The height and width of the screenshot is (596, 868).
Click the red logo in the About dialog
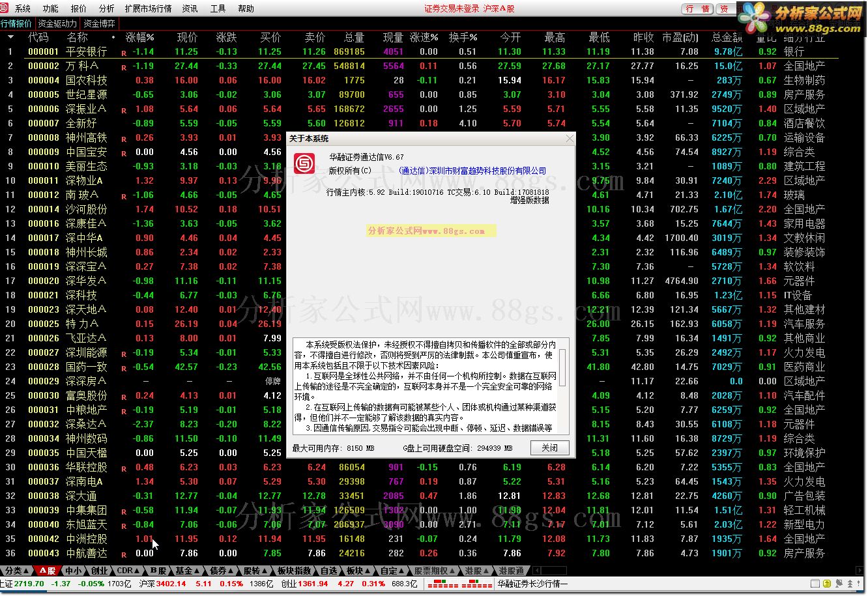pos(304,163)
